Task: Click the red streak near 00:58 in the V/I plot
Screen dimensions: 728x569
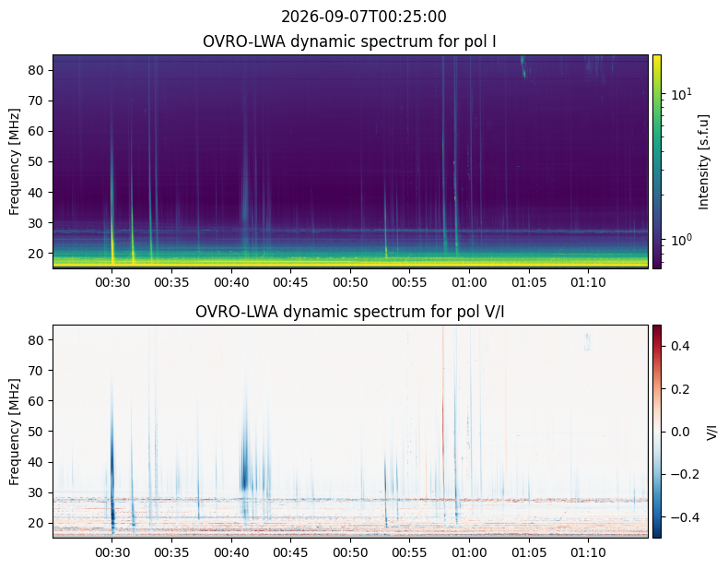Action: point(443,432)
